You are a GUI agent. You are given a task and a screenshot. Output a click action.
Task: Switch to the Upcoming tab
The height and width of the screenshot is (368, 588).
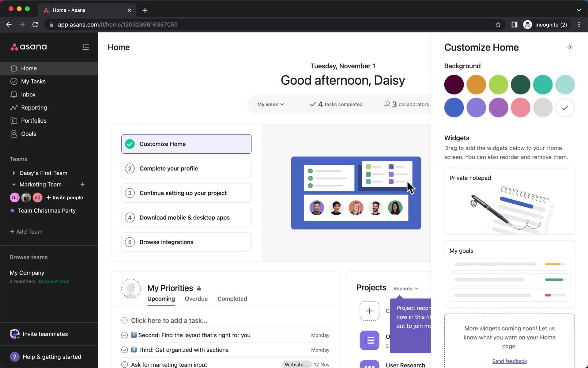pyautogui.click(x=161, y=299)
